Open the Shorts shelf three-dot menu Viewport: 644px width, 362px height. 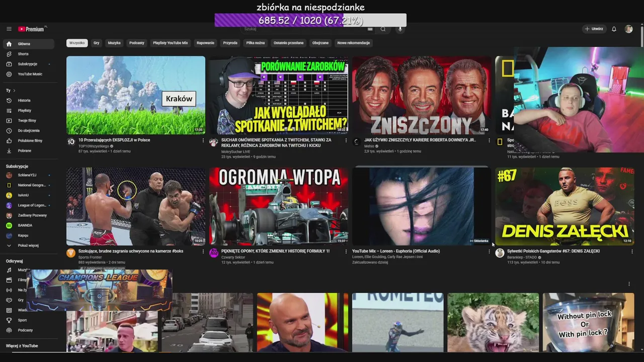[629, 284]
